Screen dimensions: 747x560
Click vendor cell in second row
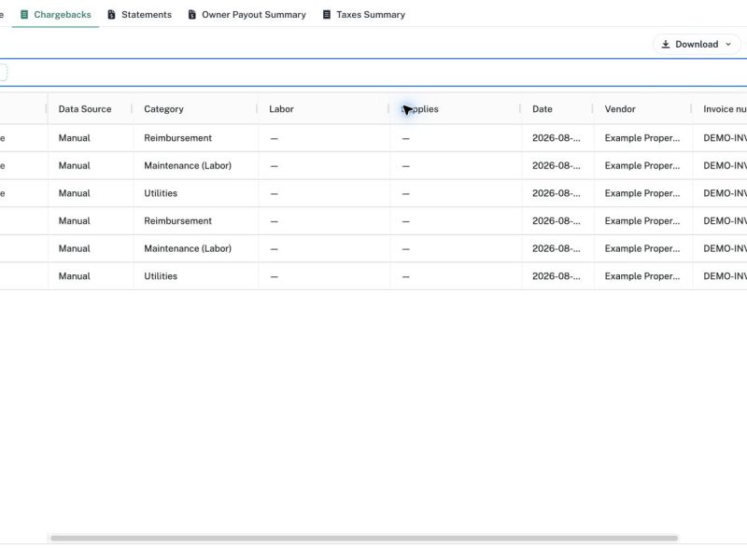(642, 166)
